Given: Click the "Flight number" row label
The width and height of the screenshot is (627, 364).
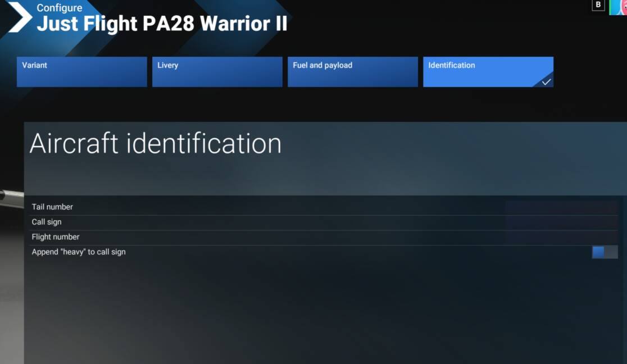Looking at the screenshot, I should [x=56, y=237].
